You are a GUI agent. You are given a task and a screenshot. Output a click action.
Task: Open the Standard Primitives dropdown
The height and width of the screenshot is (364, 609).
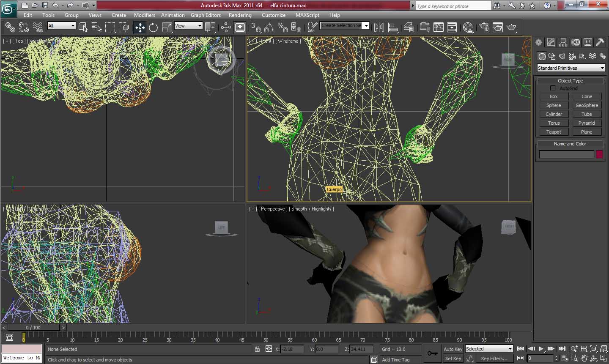571,68
